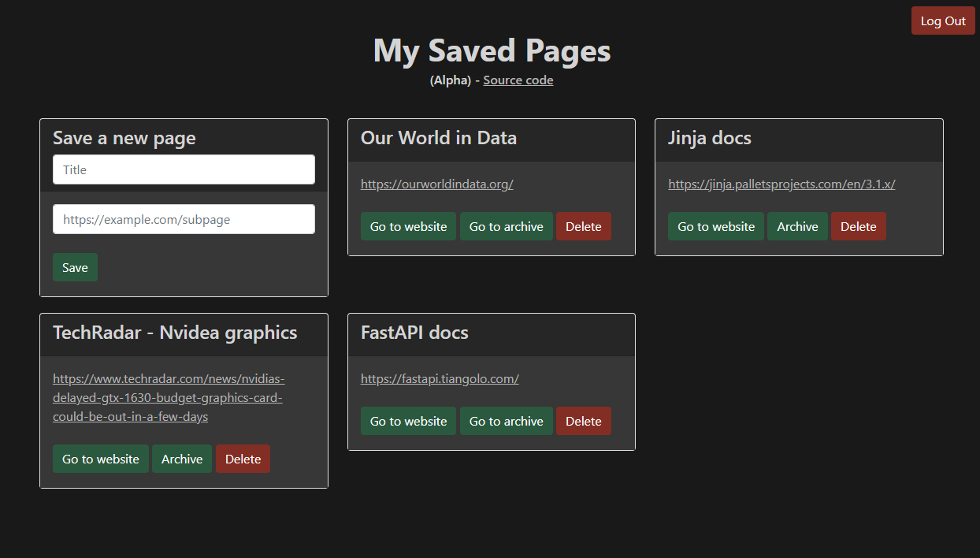This screenshot has height=558, width=980.
Task: Go to website for Our World in Data
Action: click(x=408, y=226)
